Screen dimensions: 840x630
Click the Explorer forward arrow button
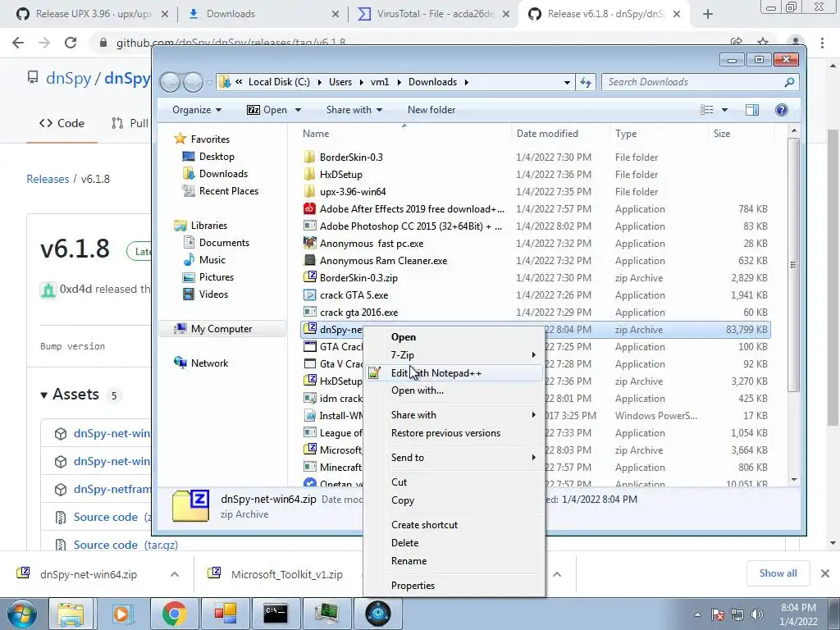[193, 82]
